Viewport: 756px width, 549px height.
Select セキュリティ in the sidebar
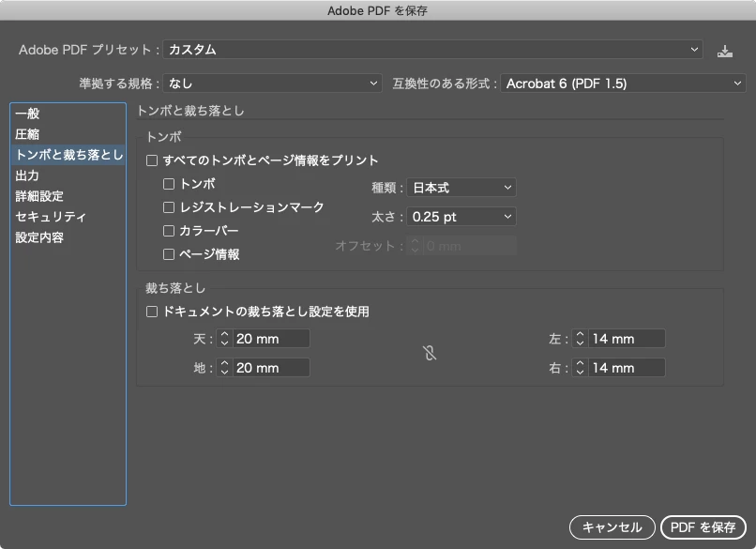68,217
